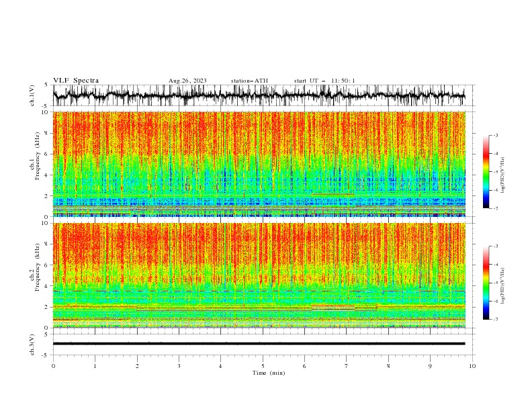Viewport: 532px width, 411px height.
Task: Click the "station=ATH" label
Action: click(249, 81)
